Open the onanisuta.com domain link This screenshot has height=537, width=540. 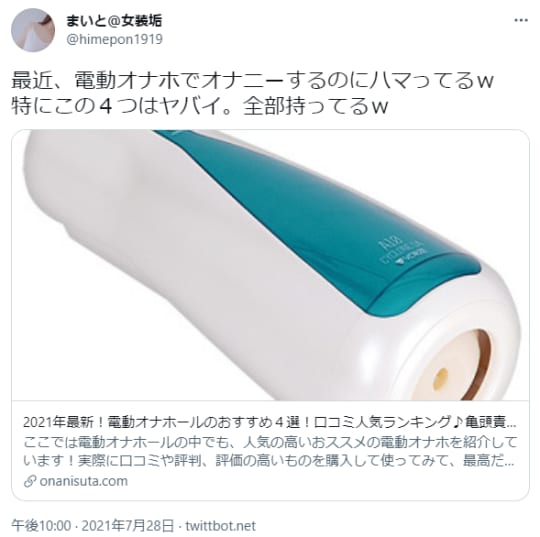tap(84, 481)
